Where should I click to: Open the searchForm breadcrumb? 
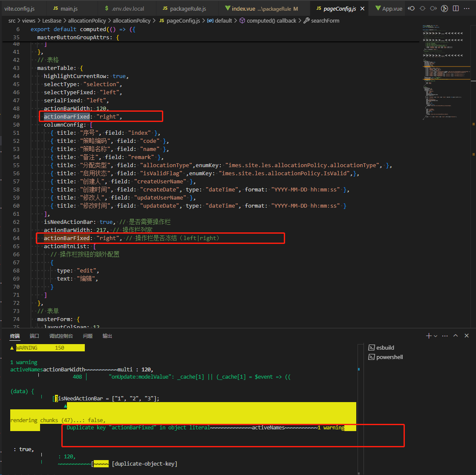pos(321,20)
